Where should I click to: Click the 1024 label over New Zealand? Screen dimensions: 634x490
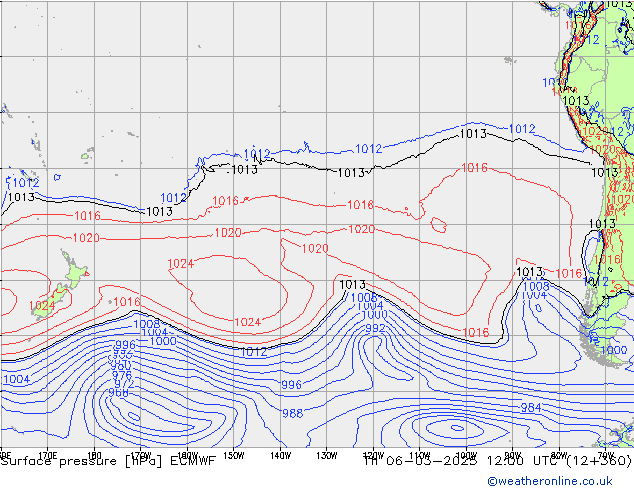tap(42, 306)
